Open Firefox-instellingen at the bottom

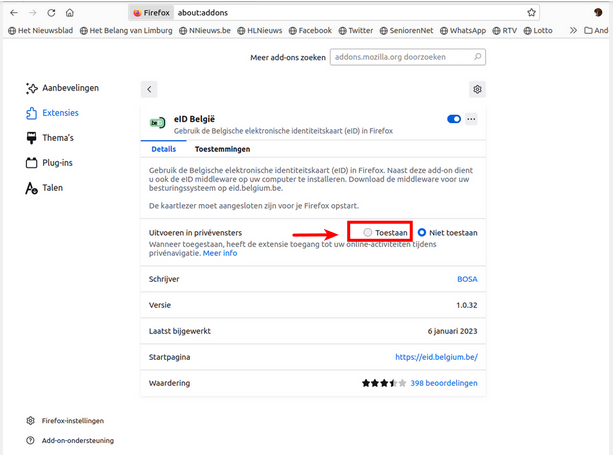click(x=65, y=421)
